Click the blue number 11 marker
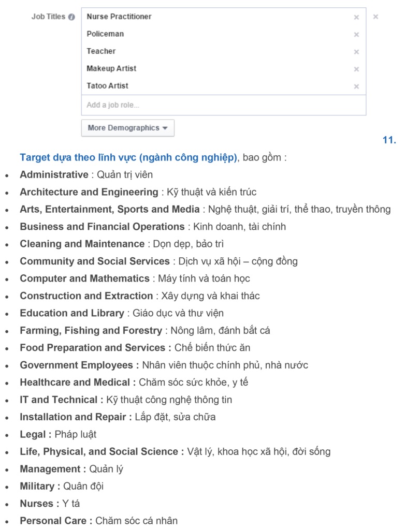 389,140
